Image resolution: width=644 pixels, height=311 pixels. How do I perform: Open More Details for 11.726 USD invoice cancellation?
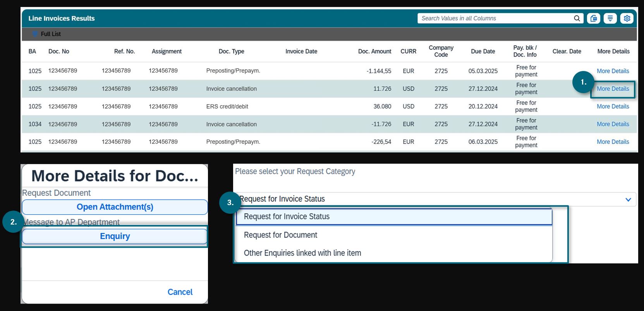613,89
